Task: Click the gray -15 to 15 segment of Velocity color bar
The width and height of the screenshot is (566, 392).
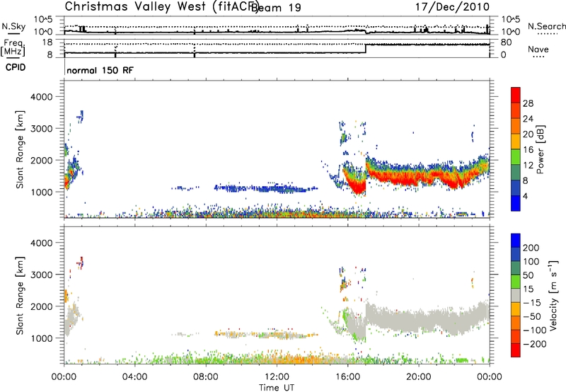Action: click(x=516, y=295)
